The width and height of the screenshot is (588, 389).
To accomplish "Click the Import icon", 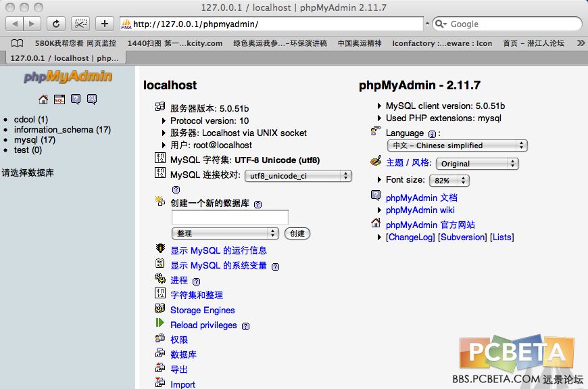I will click(x=160, y=382).
